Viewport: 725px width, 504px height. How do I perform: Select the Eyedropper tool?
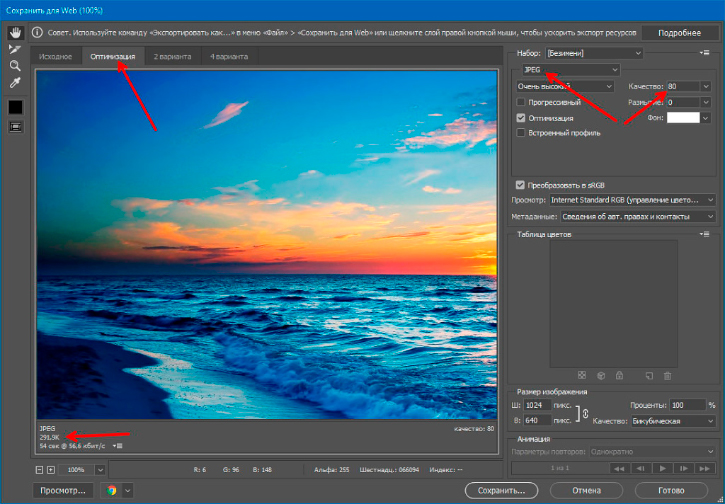coord(15,82)
